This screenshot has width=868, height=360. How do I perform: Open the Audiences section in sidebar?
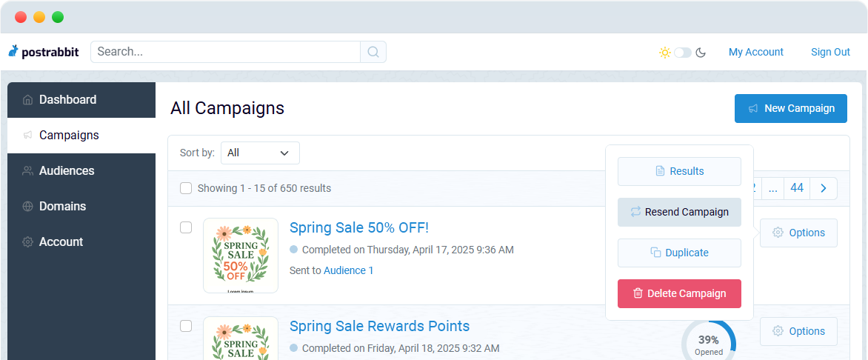[x=81, y=170]
